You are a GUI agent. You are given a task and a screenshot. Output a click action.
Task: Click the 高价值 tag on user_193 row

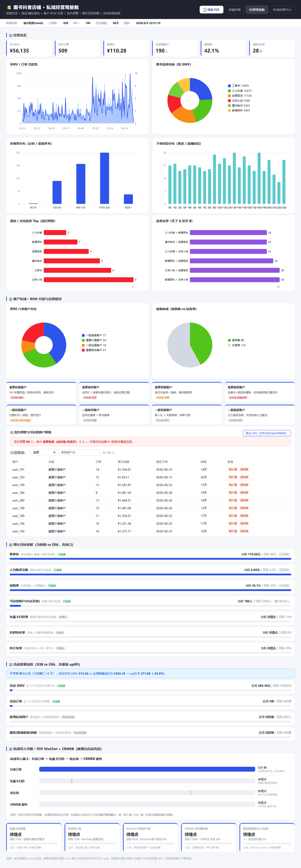pos(233,477)
